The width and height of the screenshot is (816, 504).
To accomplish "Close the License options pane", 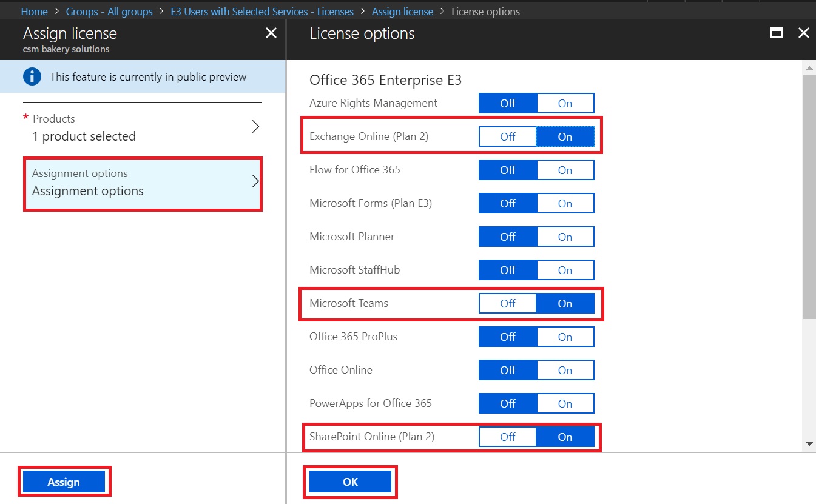I will coord(803,33).
